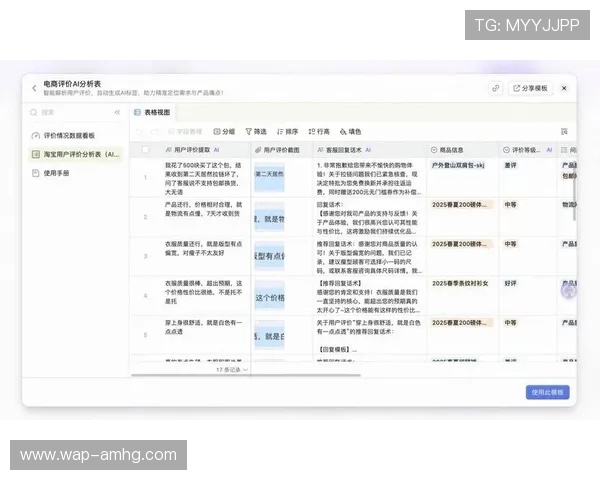Screen dimensions: 600x480
Task: Open screenshot thumbnail in row 1
Action: pos(269,177)
